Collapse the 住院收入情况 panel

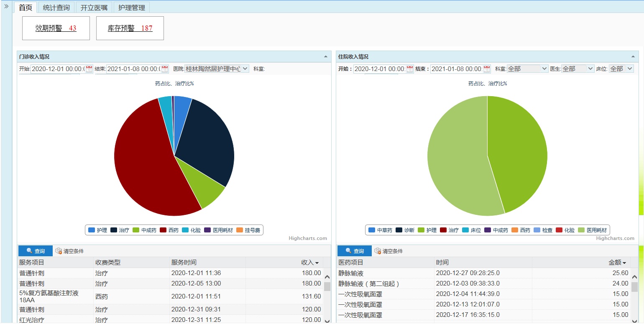tap(633, 56)
